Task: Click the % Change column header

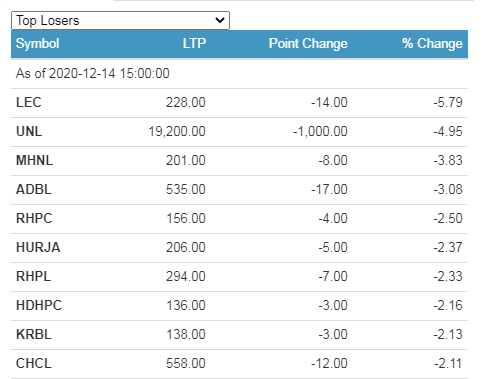Action: tap(432, 44)
